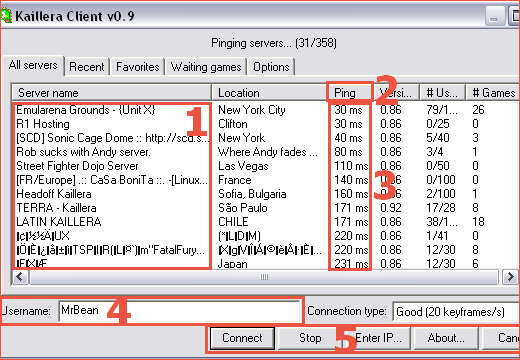
Task: Minimize the Kaillera Client window
Action: (494, 16)
